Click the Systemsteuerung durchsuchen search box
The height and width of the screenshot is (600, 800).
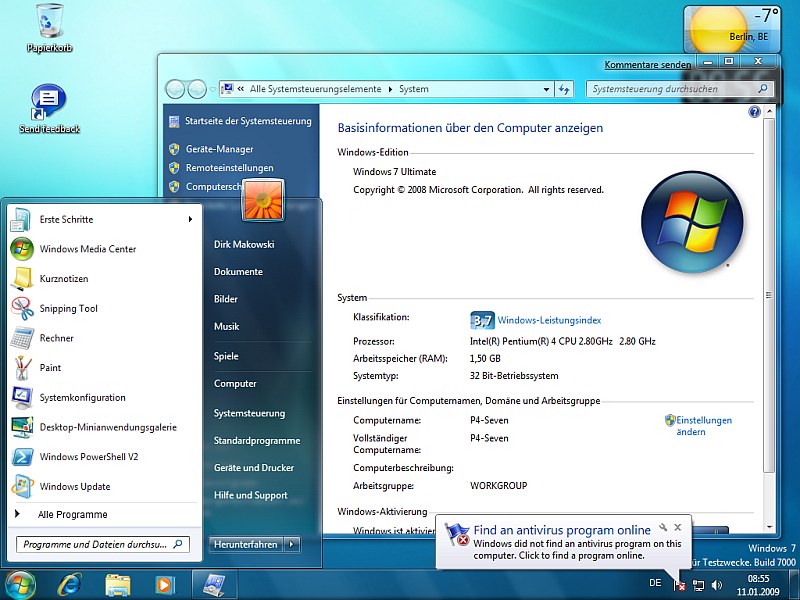(680, 89)
